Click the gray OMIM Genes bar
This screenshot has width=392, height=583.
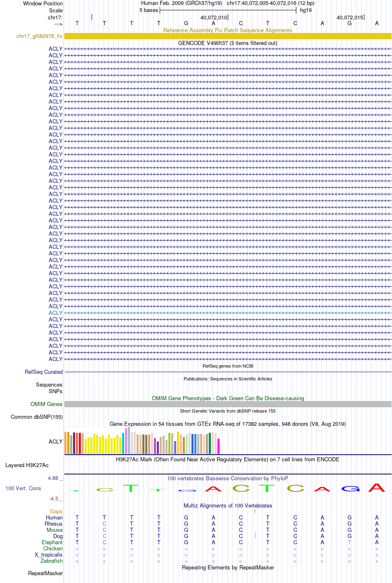pos(228,404)
